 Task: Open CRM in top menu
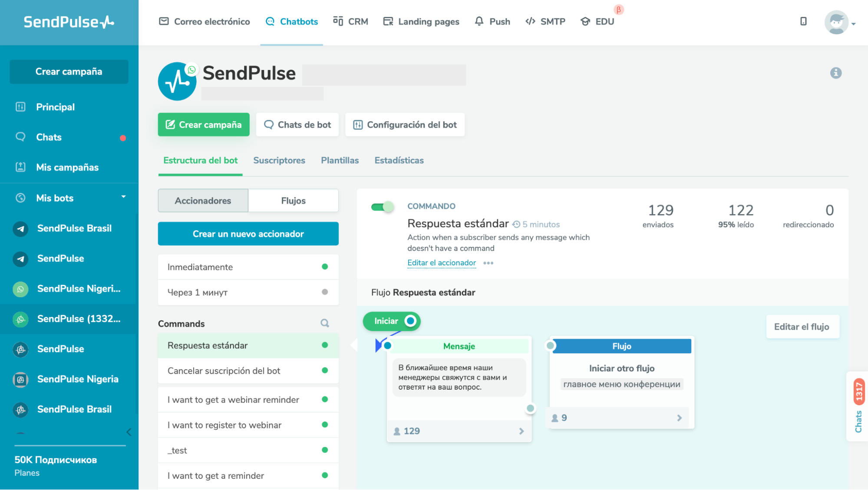350,22
